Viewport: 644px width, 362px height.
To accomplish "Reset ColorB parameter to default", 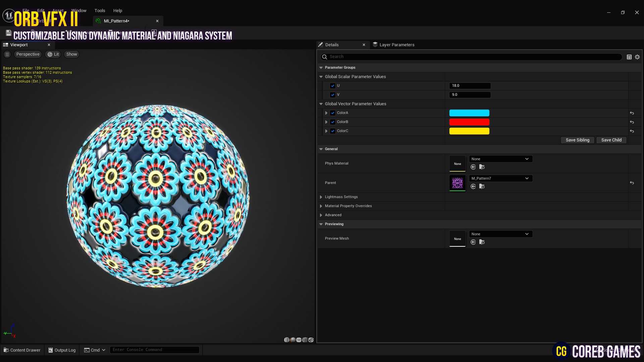I will tap(632, 122).
